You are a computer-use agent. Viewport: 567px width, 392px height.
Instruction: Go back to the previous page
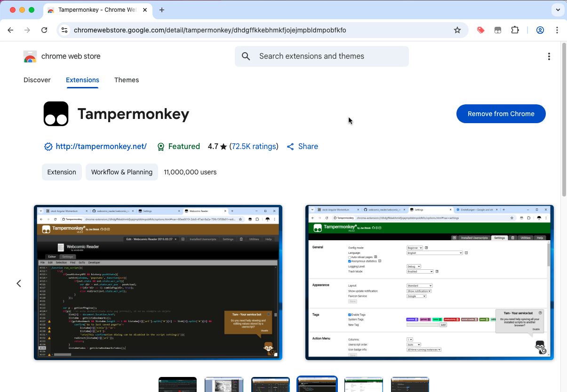point(11,30)
